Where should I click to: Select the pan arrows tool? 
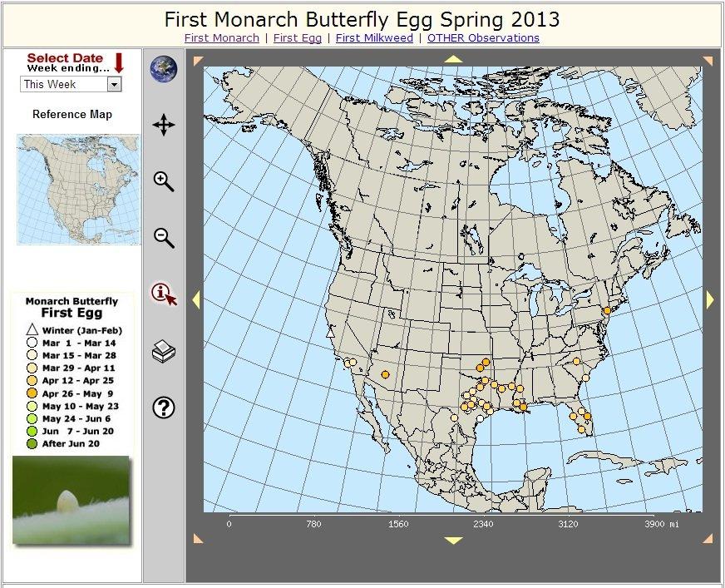[x=164, y=126]
